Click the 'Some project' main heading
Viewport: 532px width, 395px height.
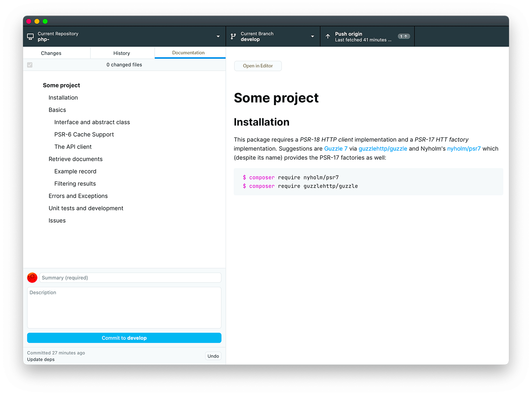click(x=276, y=98)
